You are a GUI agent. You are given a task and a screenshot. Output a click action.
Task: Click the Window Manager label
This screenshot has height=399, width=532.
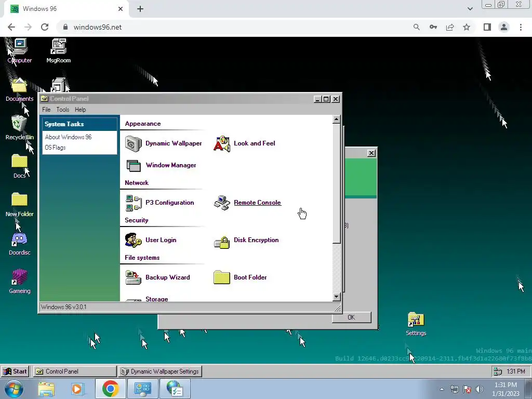(170, 165)
